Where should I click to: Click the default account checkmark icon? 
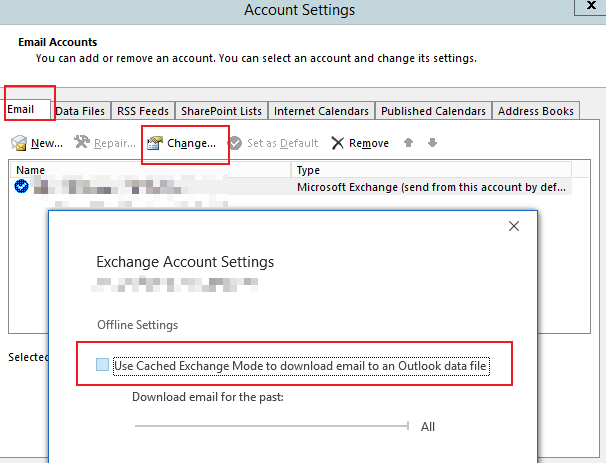pos(22,187)
